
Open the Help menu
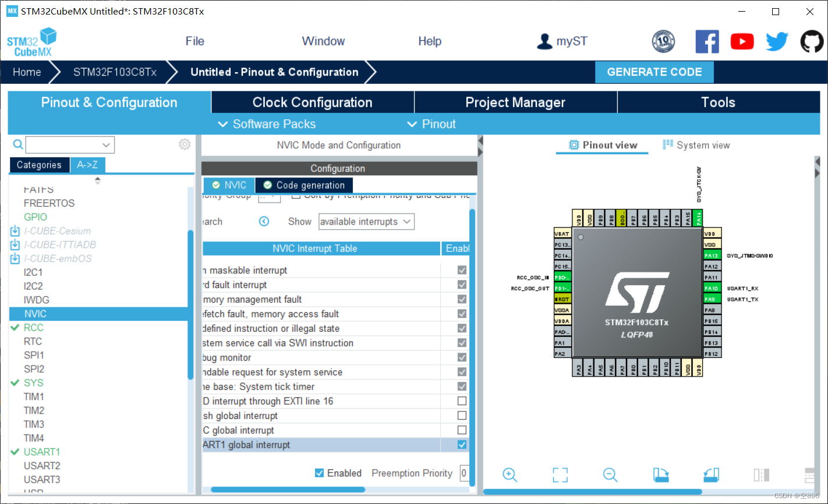coord(430,41)
